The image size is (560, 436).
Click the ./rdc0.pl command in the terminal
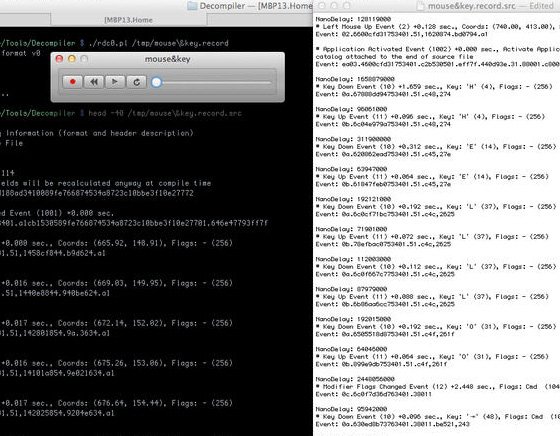[x=159, y=43]
